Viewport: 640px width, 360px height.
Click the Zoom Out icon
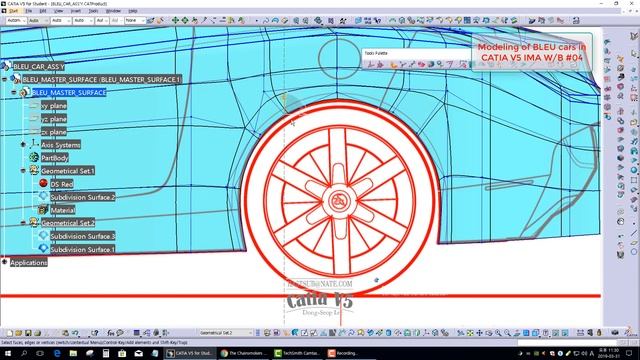pos(507,333)
